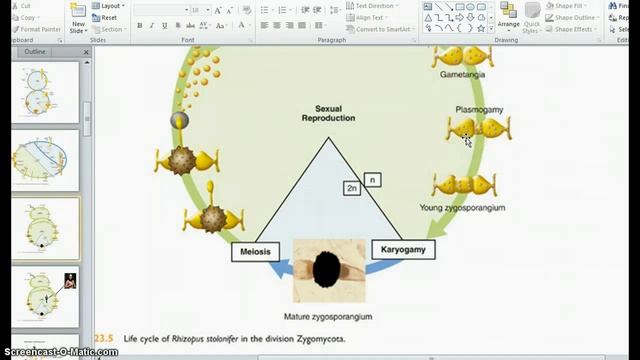Open the Arrange menu
This screenshot has height=360, width=640.
click(x=508, y=18)
